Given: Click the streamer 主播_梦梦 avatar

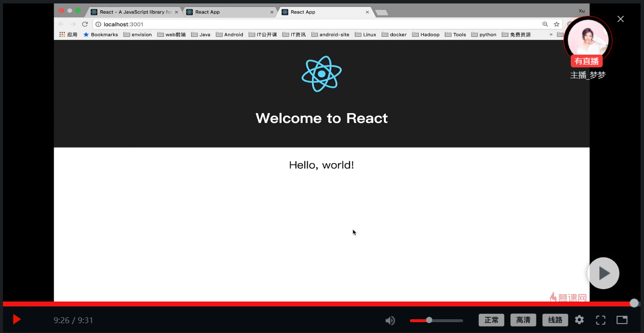Looking at the screenshot, I should 587,40.
